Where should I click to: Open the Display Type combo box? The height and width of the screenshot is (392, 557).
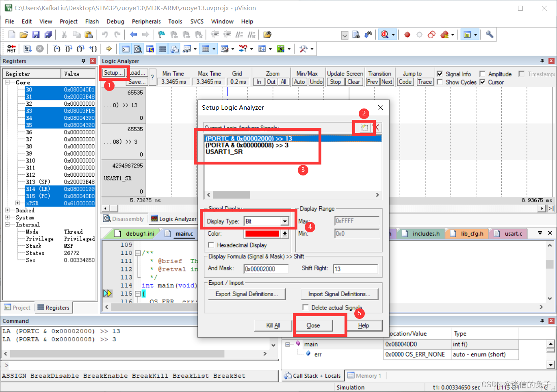(267, 221)
